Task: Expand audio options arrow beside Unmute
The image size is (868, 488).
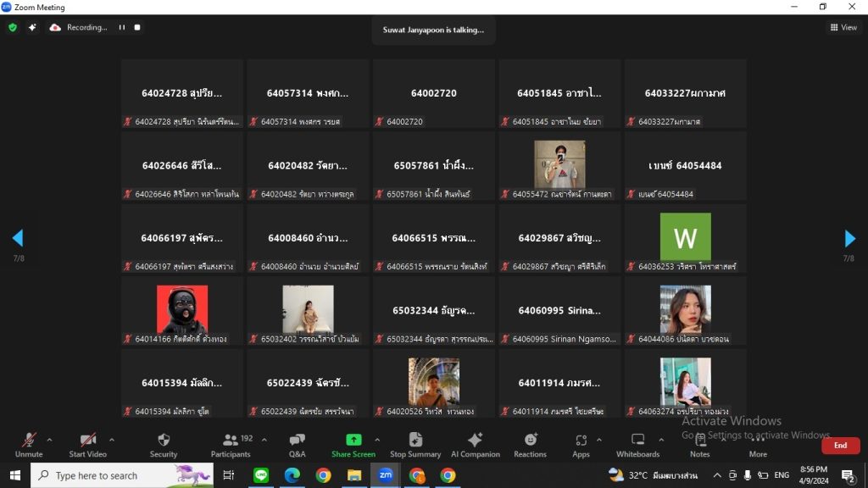Action: (49, 440)
